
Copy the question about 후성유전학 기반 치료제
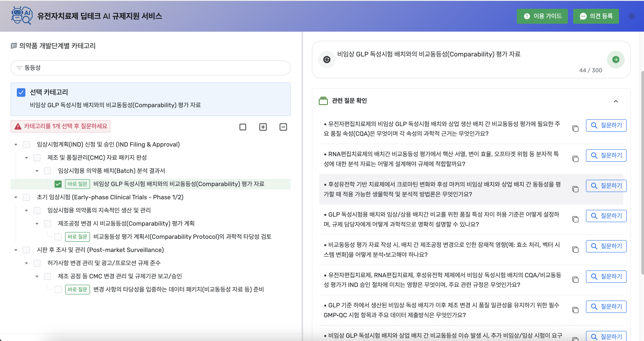click(x=575, y=189)
